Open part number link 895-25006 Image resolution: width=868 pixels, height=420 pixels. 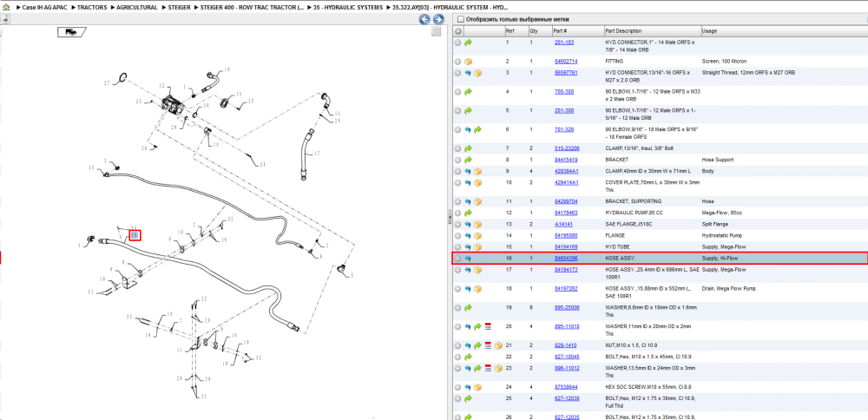tap(567, 307)
